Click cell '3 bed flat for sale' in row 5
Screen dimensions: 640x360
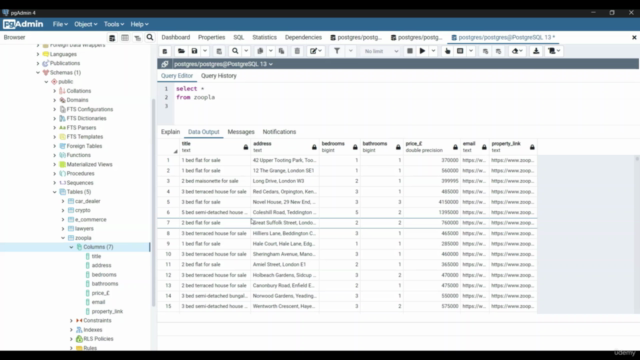click(215, 202)
